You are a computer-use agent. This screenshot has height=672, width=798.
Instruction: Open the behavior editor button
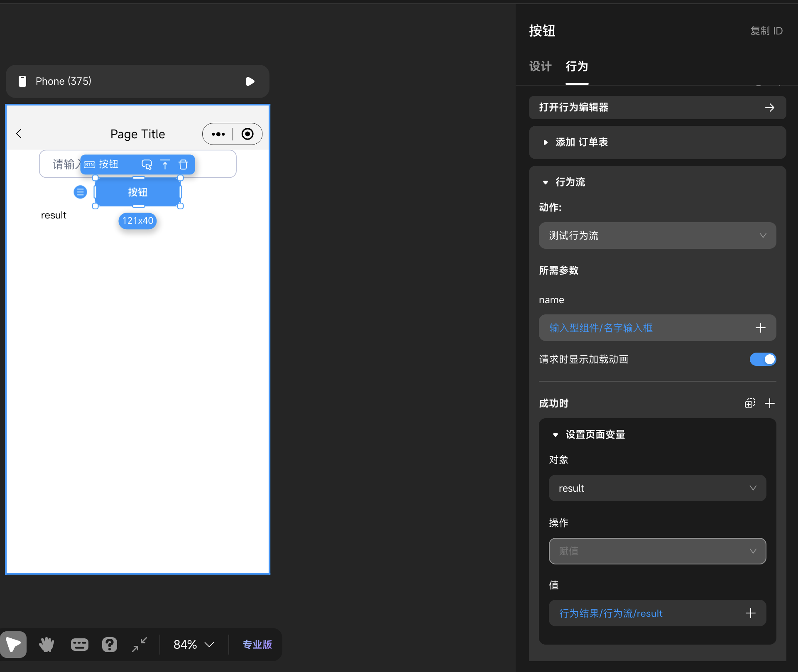657,108
